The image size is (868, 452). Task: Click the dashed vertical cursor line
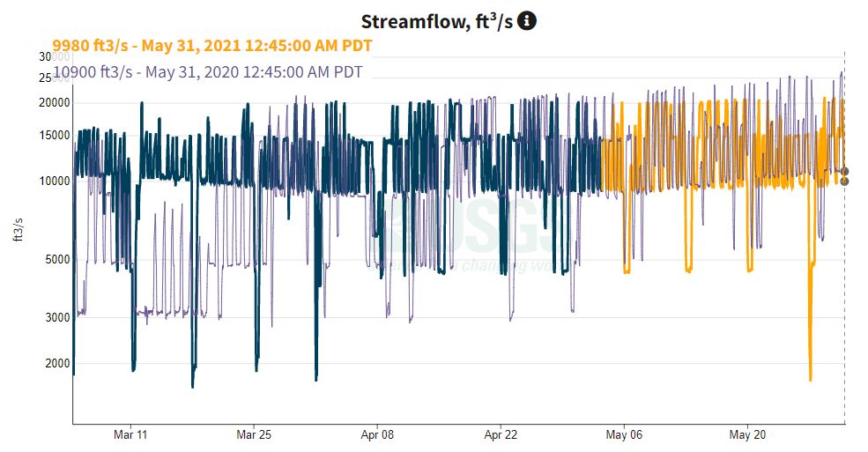pos(844,308)
